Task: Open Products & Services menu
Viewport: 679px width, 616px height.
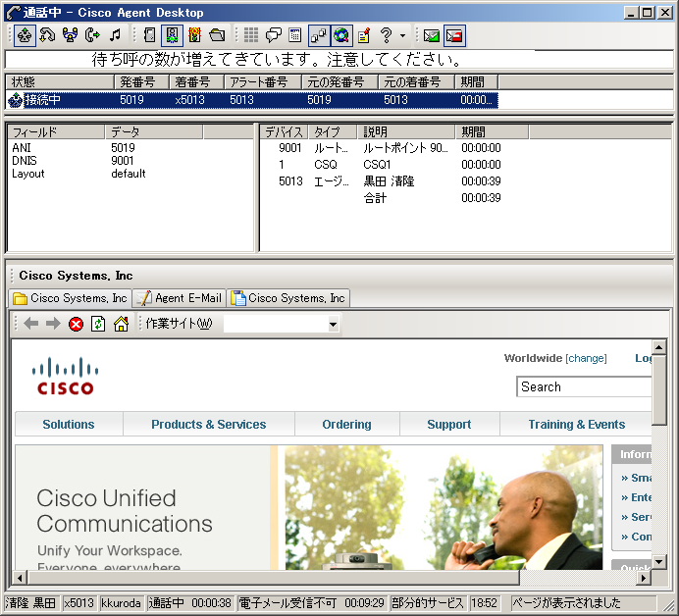Action: 209,424
